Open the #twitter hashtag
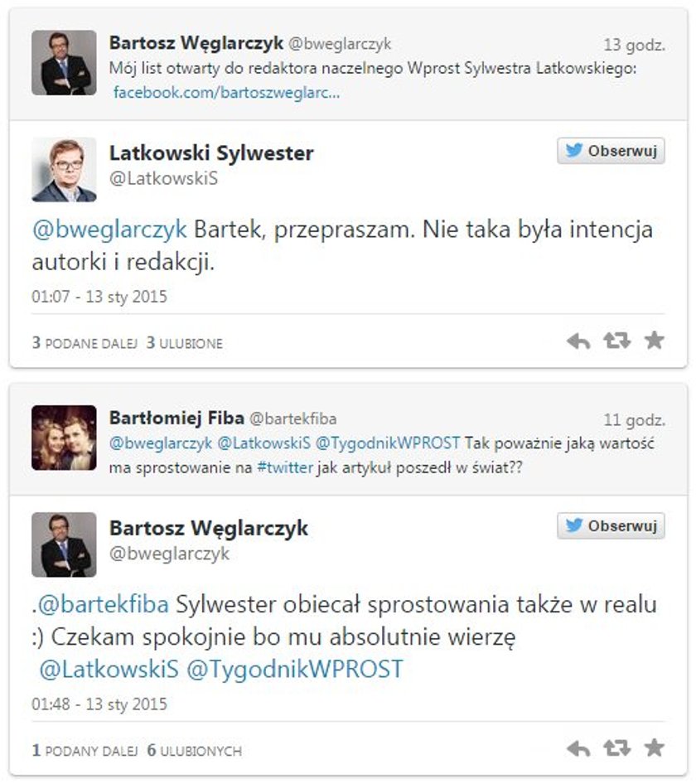 click(x=284, y=467)
